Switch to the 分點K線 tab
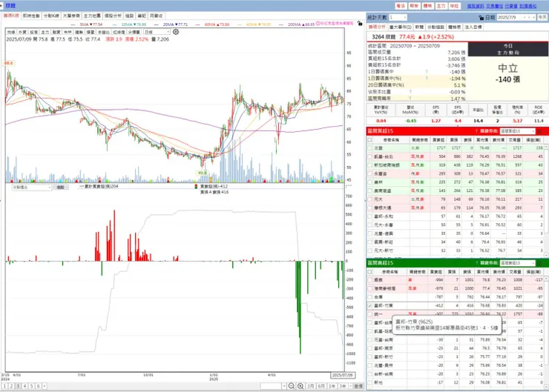 tap(51, 16)
